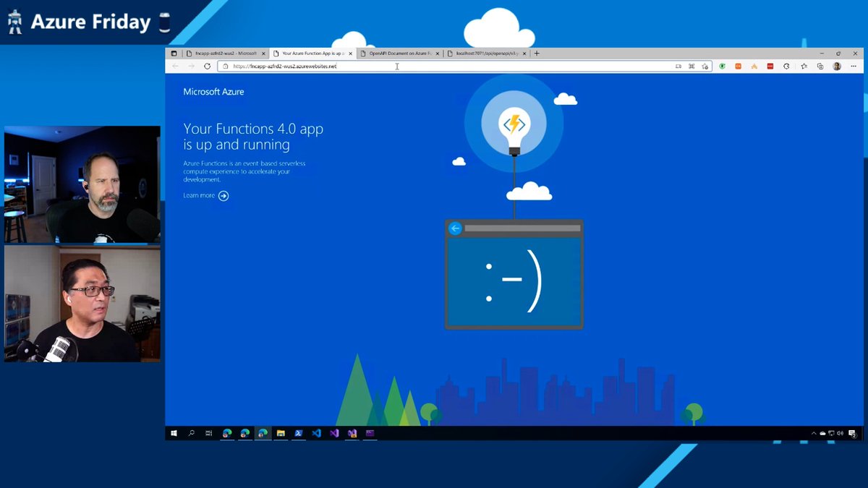
Task: Open the Extensions puzzle icon
Action: click(x=786, y=66)
